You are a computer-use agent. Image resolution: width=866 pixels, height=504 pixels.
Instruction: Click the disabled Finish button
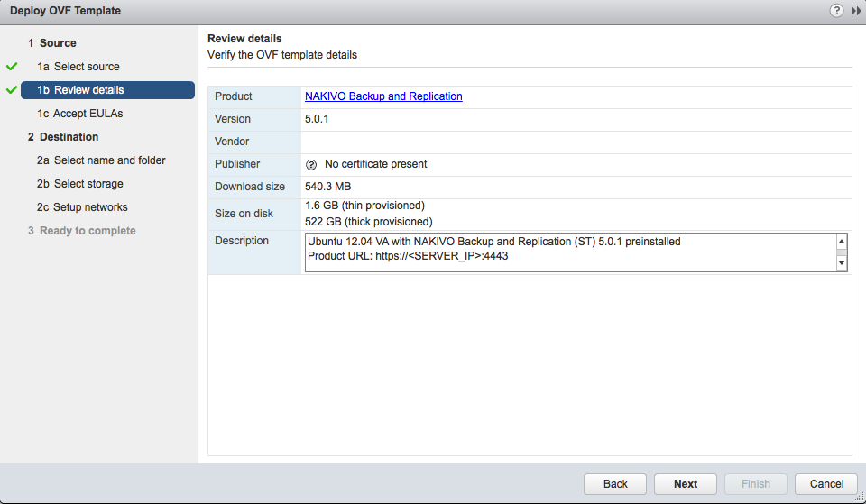click(x=756, y=484)
